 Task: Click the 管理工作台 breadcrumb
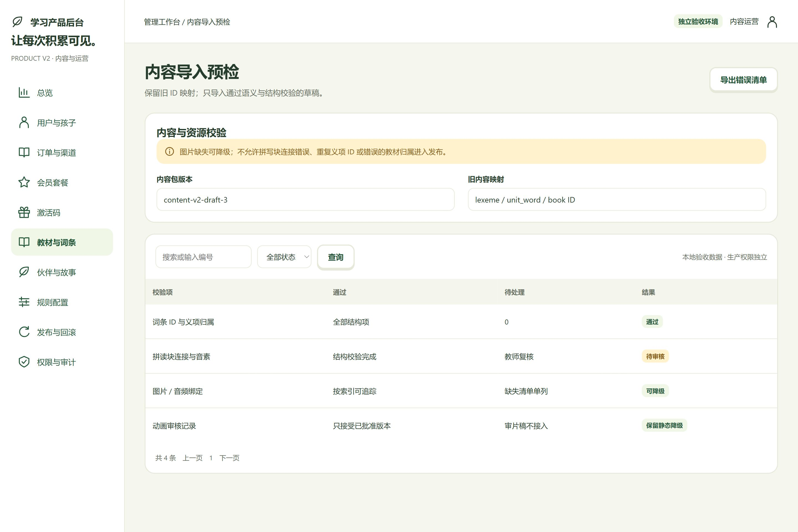(x=162, y=22)
